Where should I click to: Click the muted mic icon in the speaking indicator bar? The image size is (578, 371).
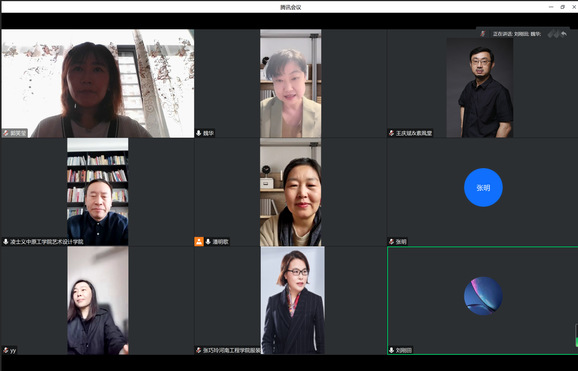click(x=483, y=34)
